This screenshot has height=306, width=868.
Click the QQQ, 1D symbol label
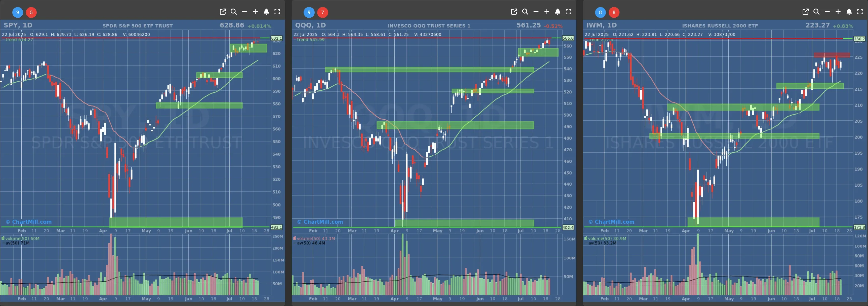pyautogui.click(x=310, y=25)
